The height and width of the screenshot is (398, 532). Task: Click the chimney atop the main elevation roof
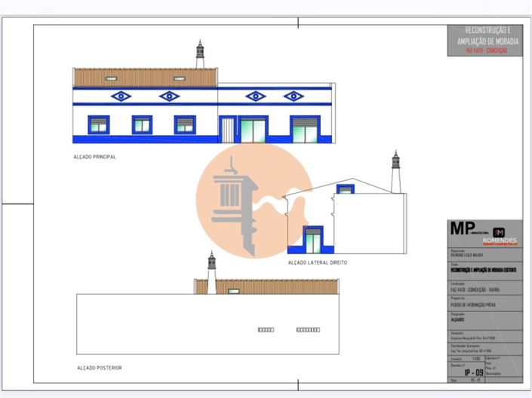pos(200,54)
